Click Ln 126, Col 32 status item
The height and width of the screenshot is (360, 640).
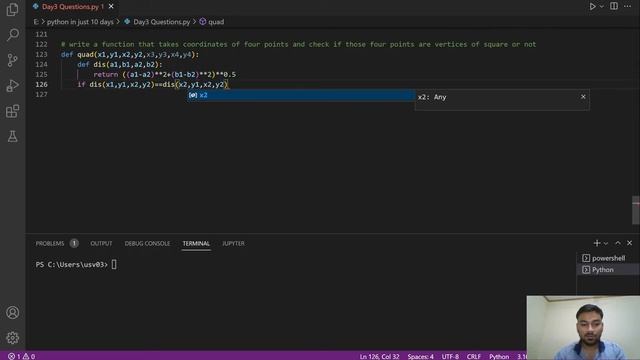tap(379, 356)
